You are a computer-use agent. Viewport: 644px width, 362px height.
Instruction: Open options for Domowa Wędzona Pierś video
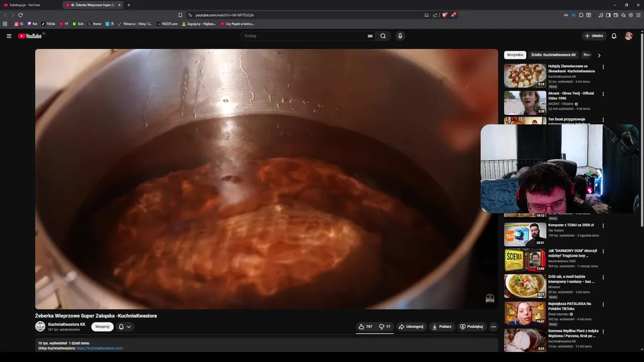tap(603, 332)
